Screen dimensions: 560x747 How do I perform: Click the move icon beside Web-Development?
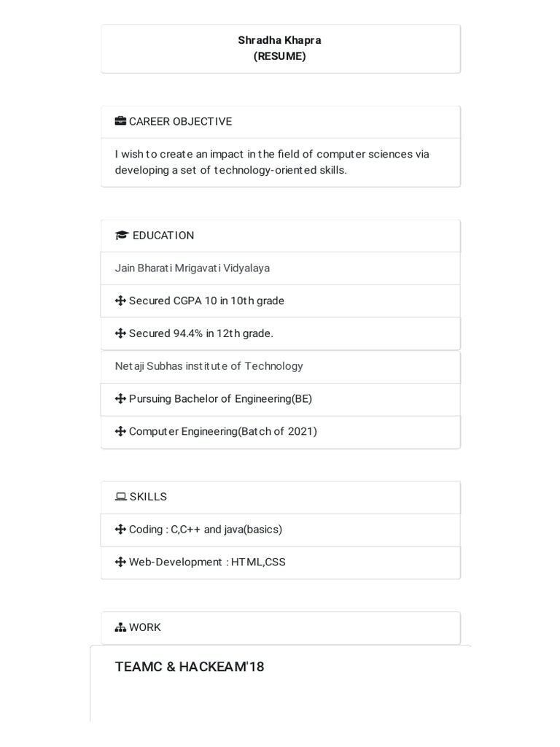tap(120, 562)
